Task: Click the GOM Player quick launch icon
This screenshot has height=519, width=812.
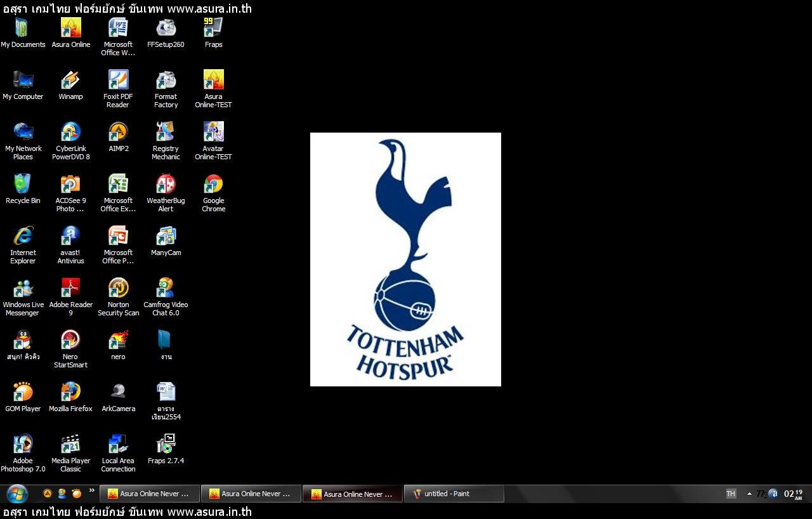Action: pos(77,493)
